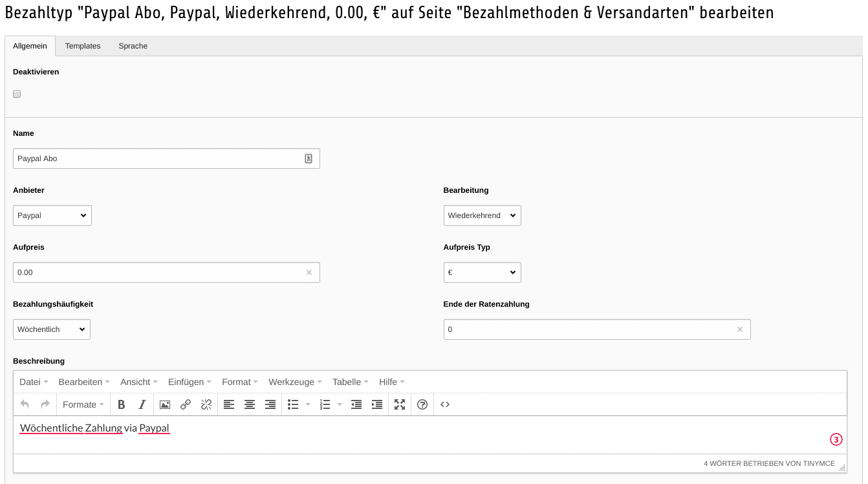This screenshot has width=868, height=484.
Task: Click the spellcheck counter badge showing 3
Action: (836, 440)
